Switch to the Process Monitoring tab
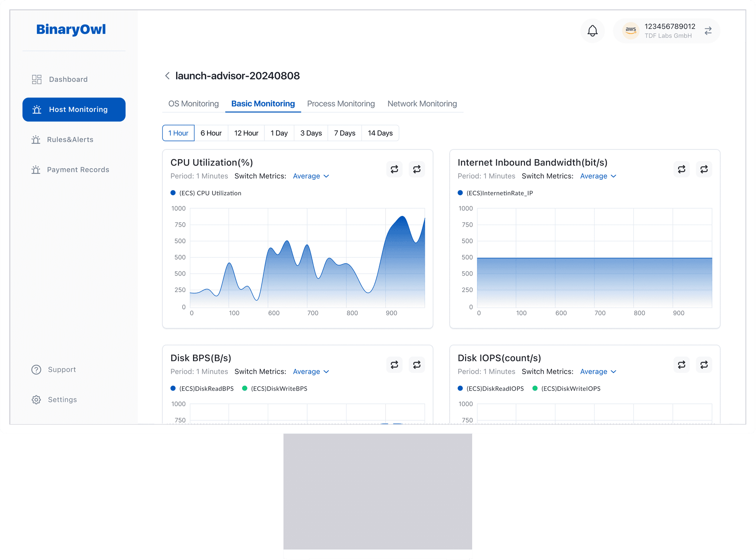Image resolution: width=756 pixels, height=560 pixels. click(341, 104)
